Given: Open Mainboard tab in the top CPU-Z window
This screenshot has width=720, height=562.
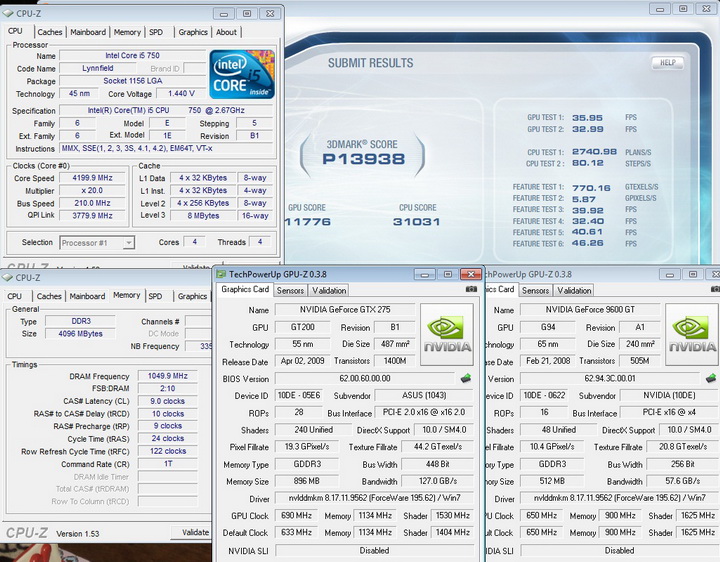Looking at the screenshot, I should (88, 32).
